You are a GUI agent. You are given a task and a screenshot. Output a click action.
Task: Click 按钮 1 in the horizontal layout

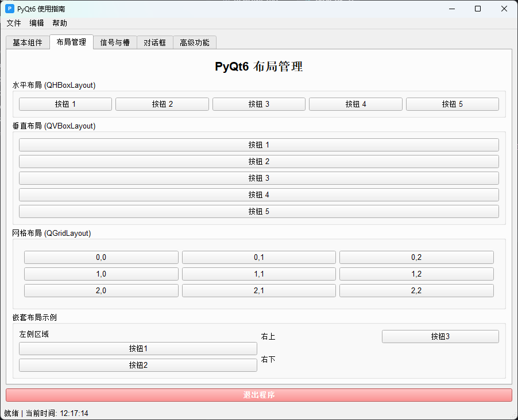pos(65,104)
